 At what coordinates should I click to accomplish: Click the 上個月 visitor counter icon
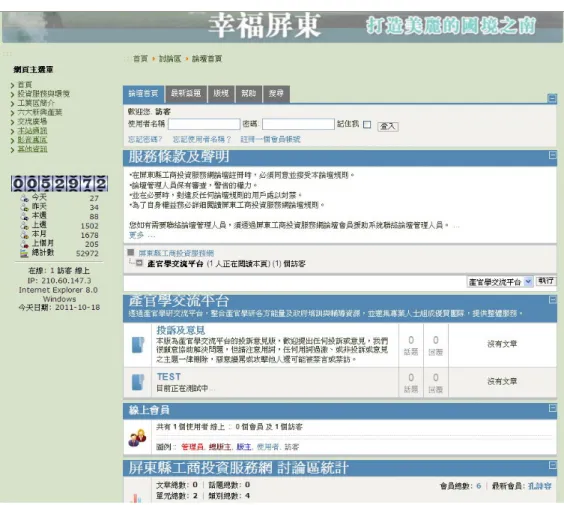(x=24, y=244)
